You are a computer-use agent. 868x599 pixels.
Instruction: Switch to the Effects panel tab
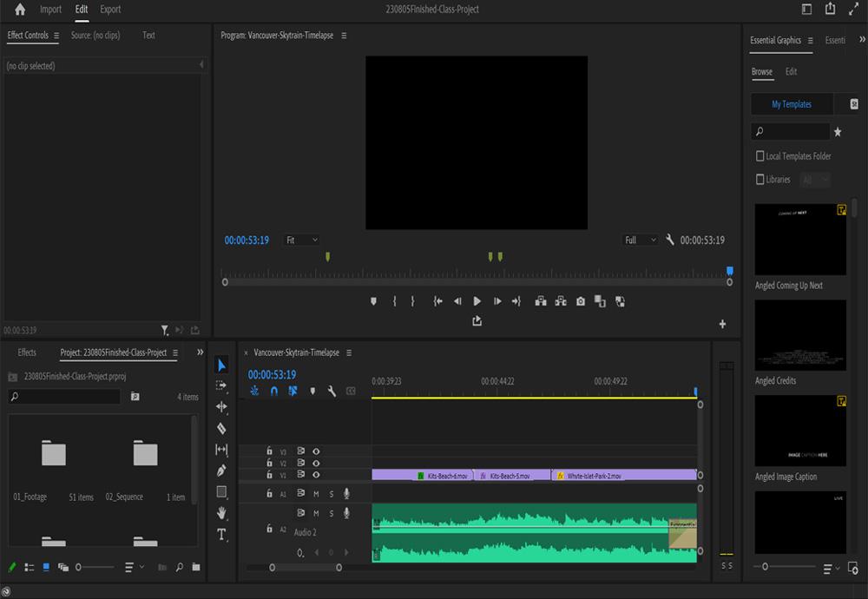click(x=27, y=352)
